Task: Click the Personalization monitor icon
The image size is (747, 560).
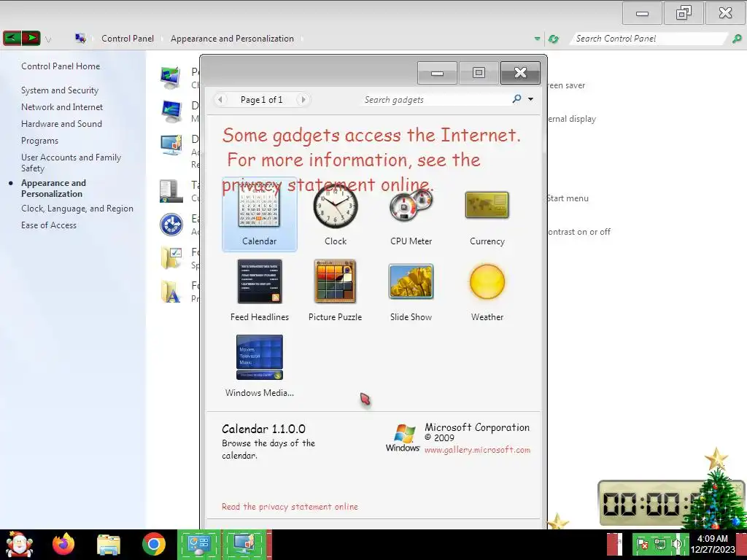Action: pyautogui.click(x=171, y=77)
